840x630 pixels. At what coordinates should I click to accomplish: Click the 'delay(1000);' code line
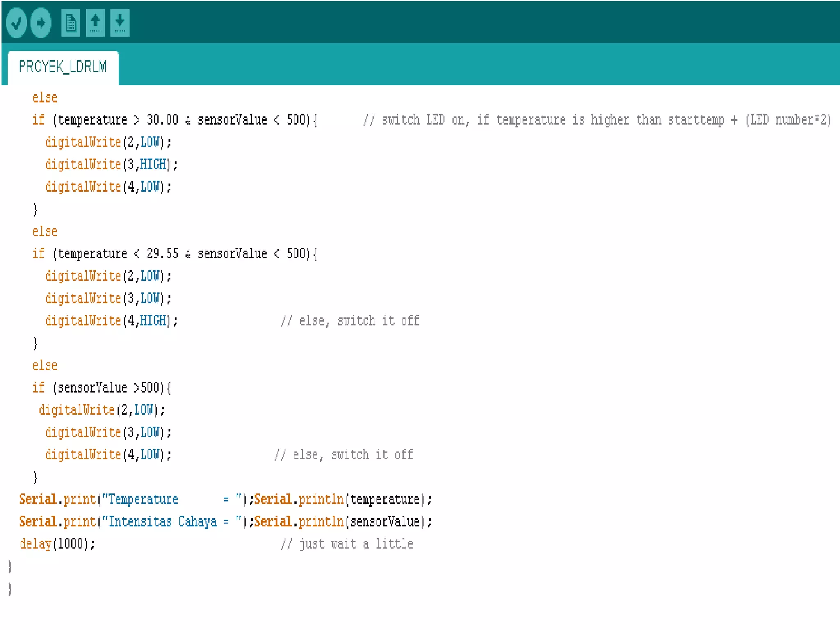coord(57,544)
